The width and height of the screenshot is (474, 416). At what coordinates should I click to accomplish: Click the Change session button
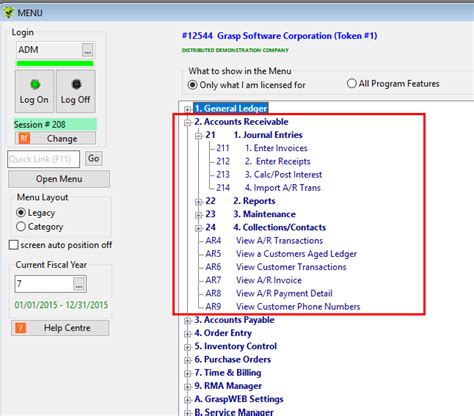click(55, 138)
